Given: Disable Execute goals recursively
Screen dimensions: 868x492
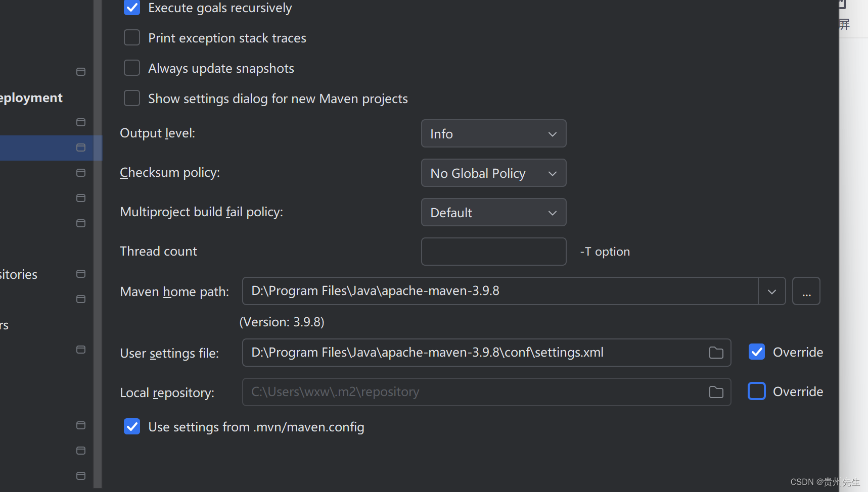Looking at the screenshot, I should pyautogui.click(x=131, y=8).
